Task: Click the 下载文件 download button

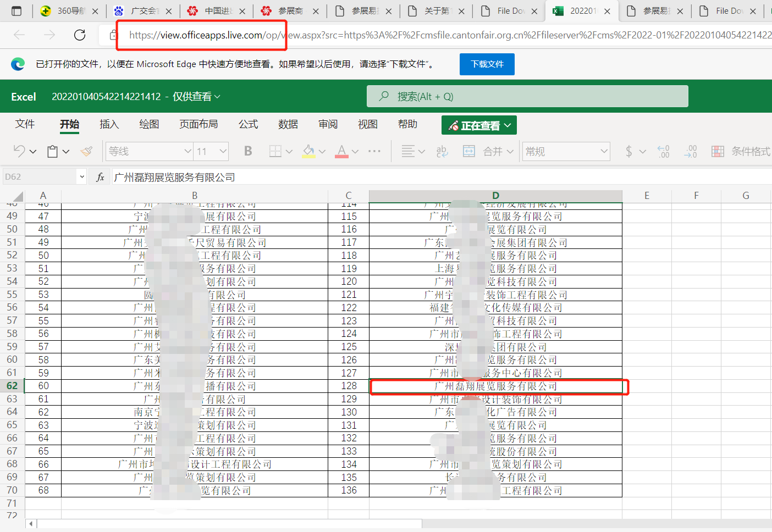Action: click(x=487, y=64)
